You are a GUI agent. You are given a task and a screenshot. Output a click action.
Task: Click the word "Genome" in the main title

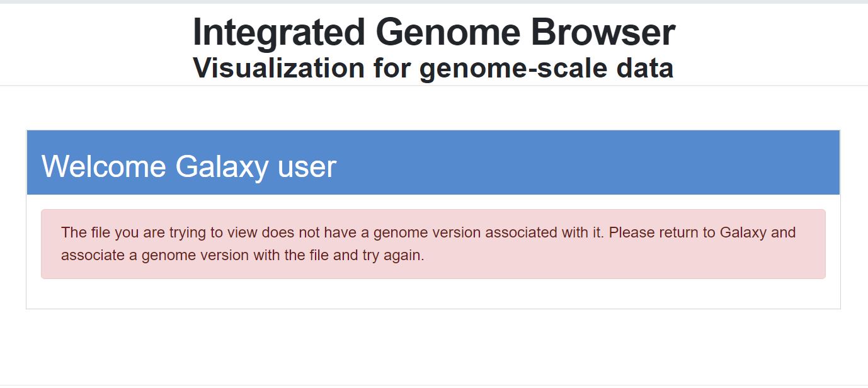click(443, 32)
